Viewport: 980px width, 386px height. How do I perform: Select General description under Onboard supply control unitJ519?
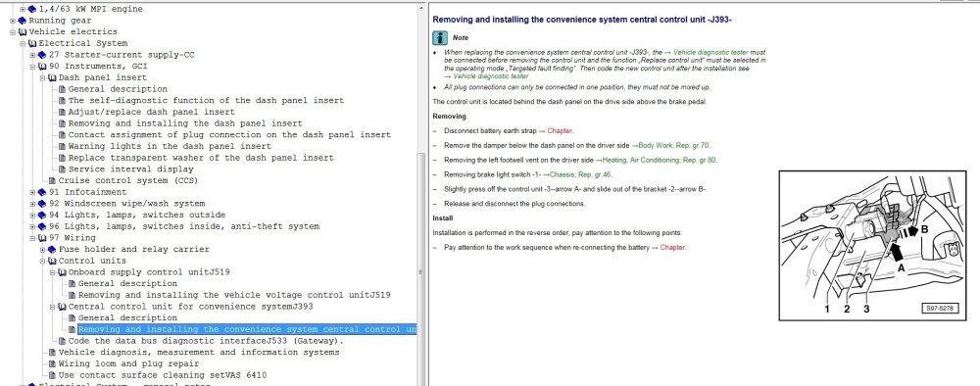pos(127,283)
